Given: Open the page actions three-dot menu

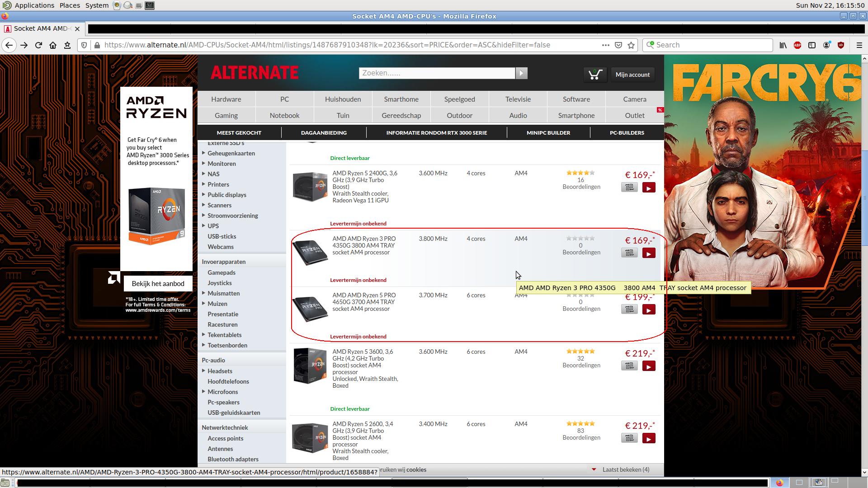Looking at the screenshot, I should pos(605,45).
